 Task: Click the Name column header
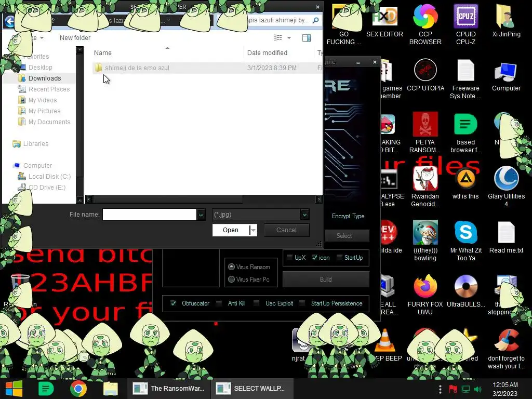(103, 53)
